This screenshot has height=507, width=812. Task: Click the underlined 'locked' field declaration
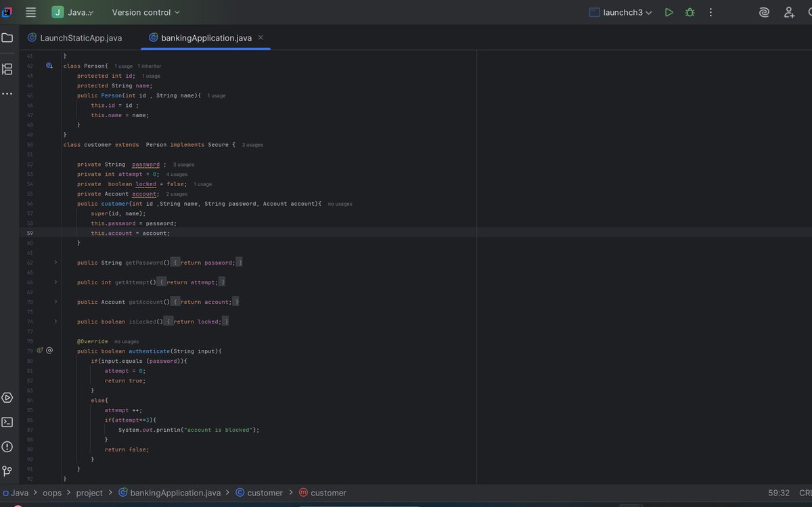pyautogui.click(x=146, y=184)
